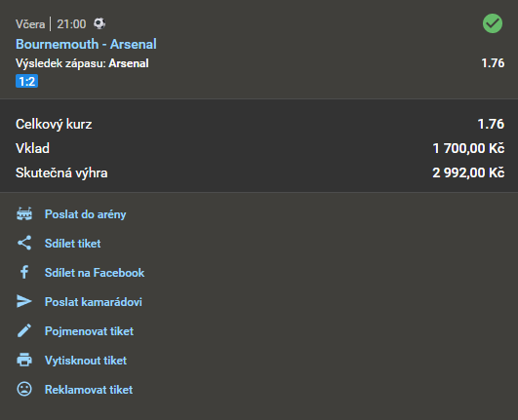Viewport: 518px width, 420px height.
Task: Click the pencil rename icon
Action: point(24,330)
